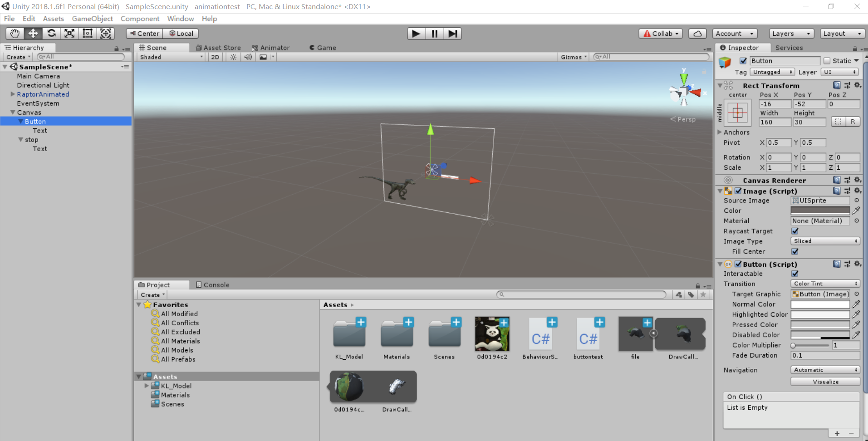Expand the RaptorAnimated hierarchy item

[x=12, y=94]
